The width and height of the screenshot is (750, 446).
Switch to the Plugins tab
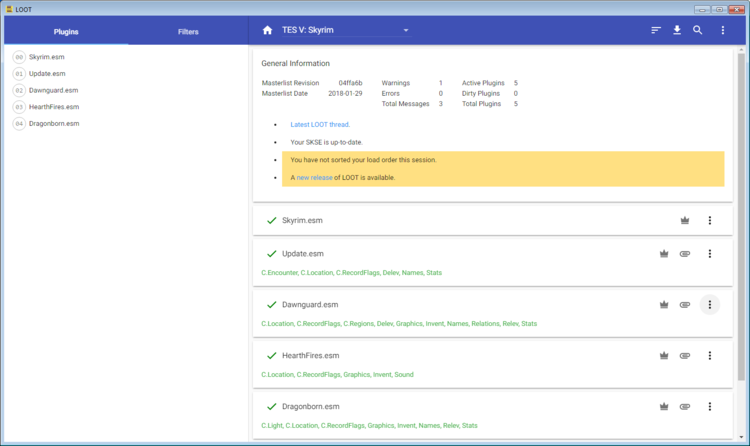66,32
